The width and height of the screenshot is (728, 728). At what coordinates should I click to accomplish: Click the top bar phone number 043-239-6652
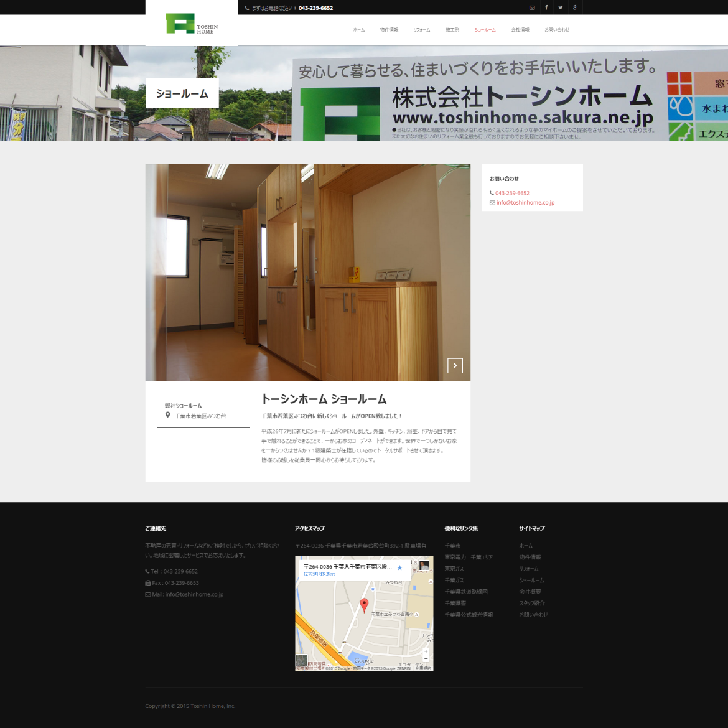point(315,8)
